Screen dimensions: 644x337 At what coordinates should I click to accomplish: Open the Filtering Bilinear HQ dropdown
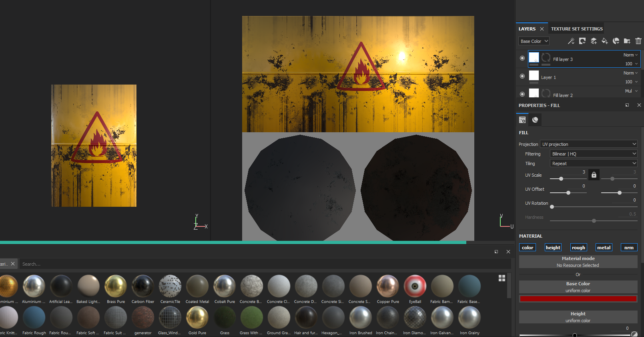coord(594,154)
